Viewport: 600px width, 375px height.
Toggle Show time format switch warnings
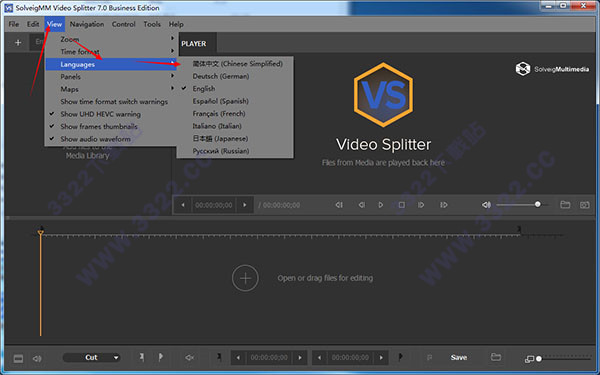tap(111, 101)
